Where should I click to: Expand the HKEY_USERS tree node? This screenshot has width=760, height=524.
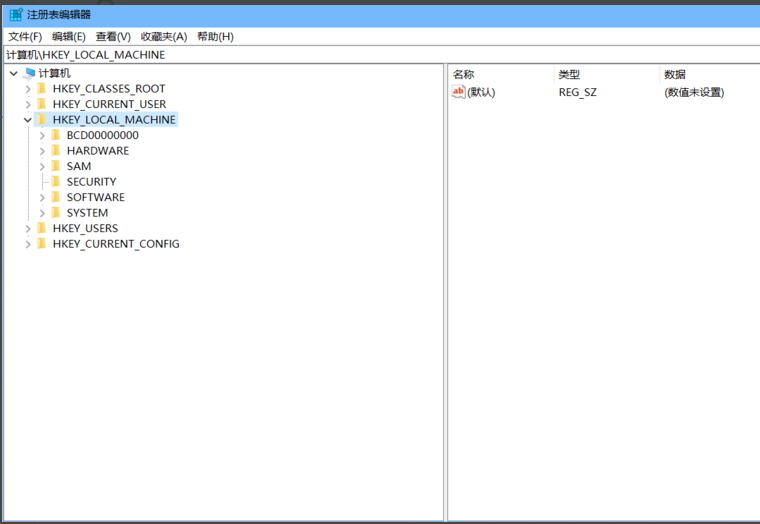tap(27, 228)
